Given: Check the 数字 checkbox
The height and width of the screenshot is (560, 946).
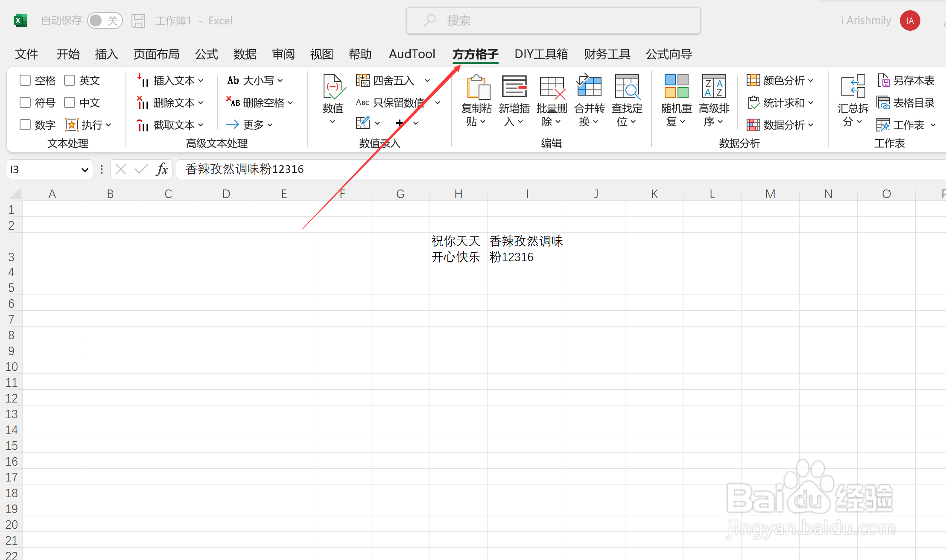Looking at the screenshot, I should 25,125.
